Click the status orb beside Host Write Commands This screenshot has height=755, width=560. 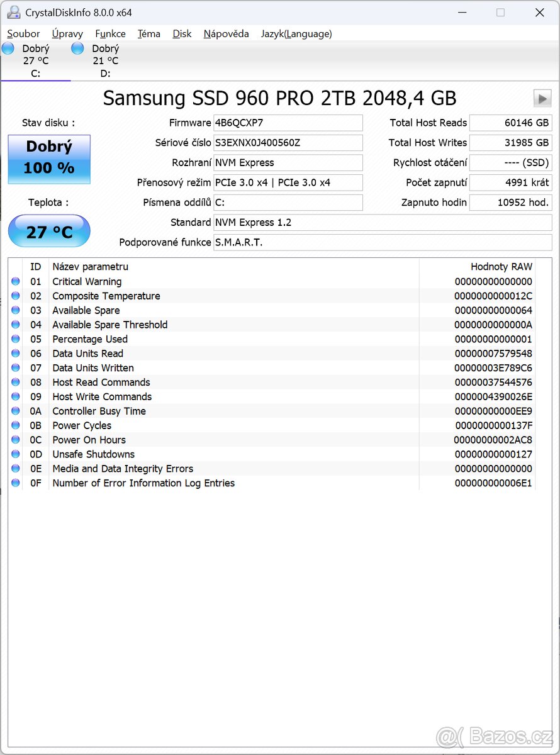point(16,397)
